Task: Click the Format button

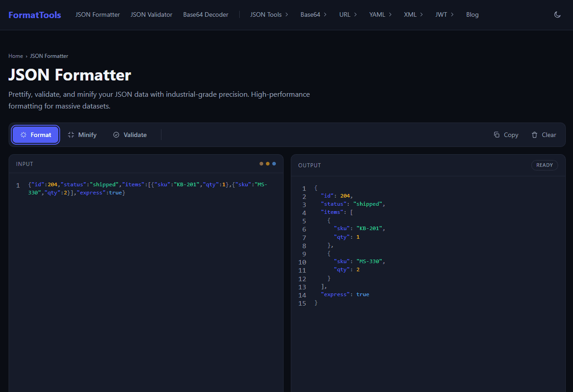Action: pyautogui.click(x=36, y=135)
